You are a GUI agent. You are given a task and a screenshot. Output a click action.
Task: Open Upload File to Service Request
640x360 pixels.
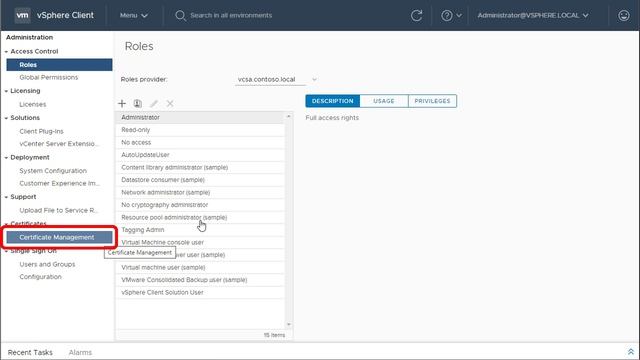[x=59, y=210]
